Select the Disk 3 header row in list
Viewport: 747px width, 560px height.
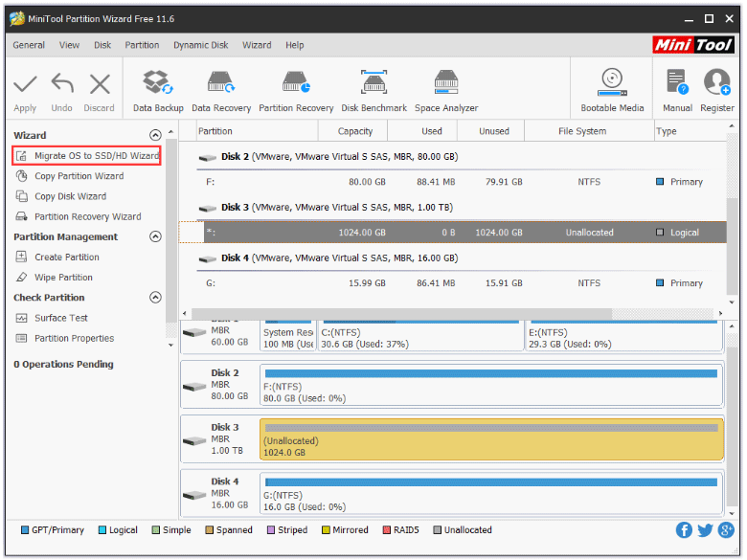453,207
